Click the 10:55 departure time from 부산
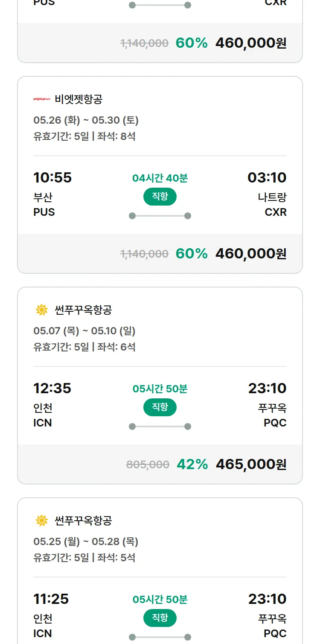Image resolution: width=320 pixels, height=644 pixels. pos(52,177)
